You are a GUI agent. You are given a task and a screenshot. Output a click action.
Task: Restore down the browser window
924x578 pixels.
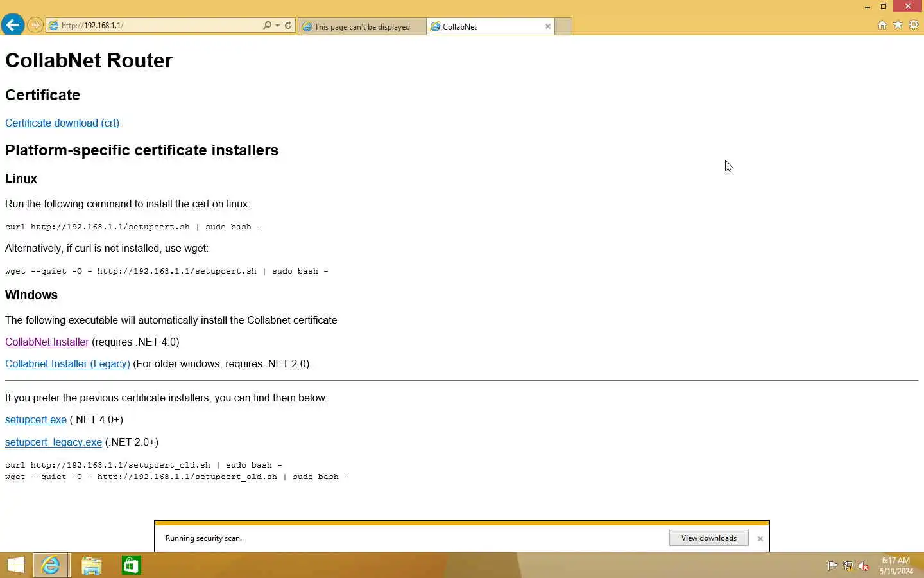tap(884, 6)
